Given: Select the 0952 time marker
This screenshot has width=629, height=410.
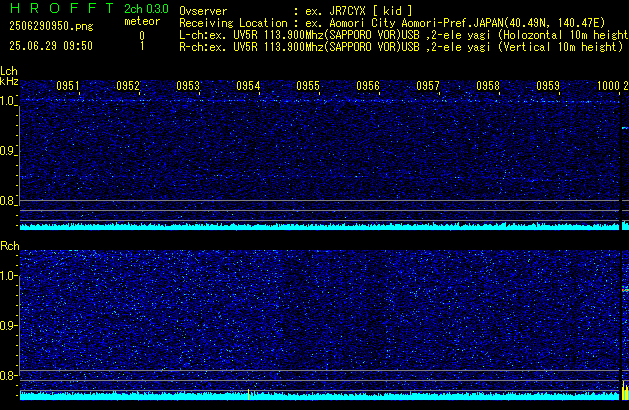Looking at the screenshot, I should pos(128,86).
